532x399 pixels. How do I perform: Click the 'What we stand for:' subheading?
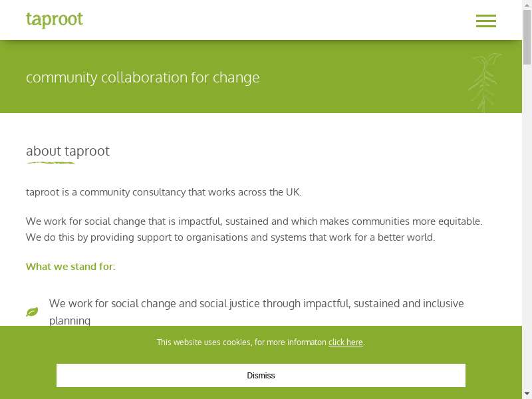(x=70, y=267)
